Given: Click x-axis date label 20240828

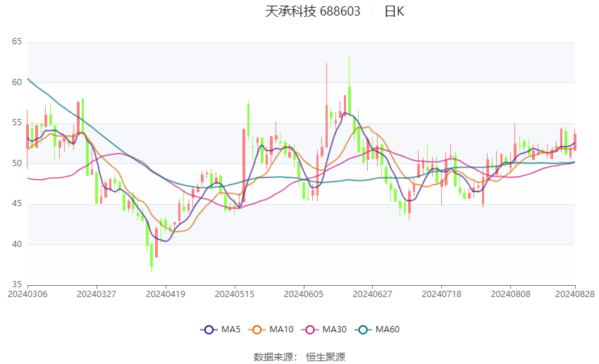Looking at the screenshot, I should pyautogui.click(x=575, y=294).
